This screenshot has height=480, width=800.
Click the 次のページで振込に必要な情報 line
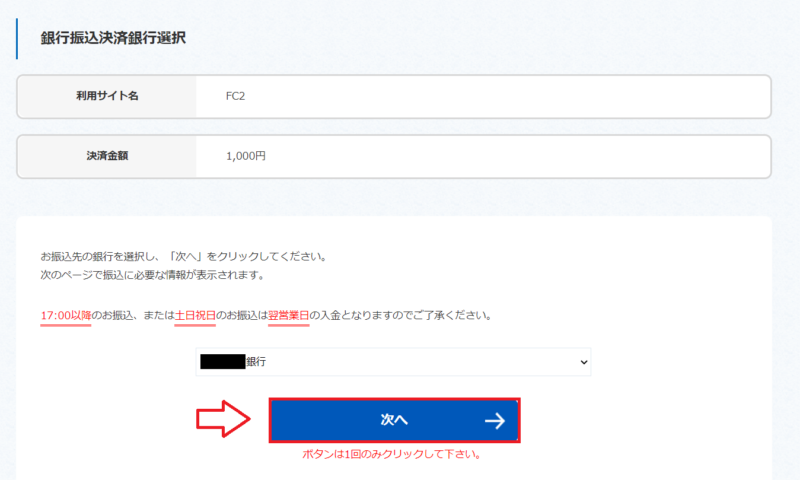point(154,275)
